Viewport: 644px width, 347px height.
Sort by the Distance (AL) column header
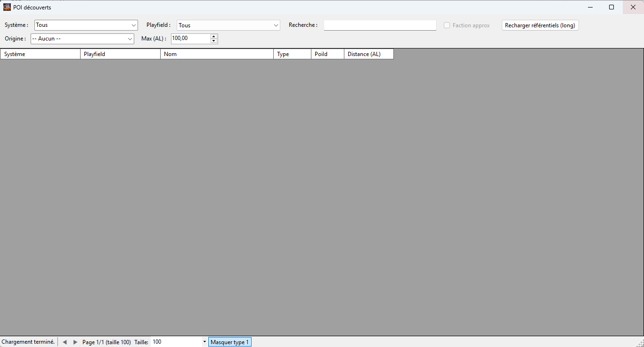point(368,54)
